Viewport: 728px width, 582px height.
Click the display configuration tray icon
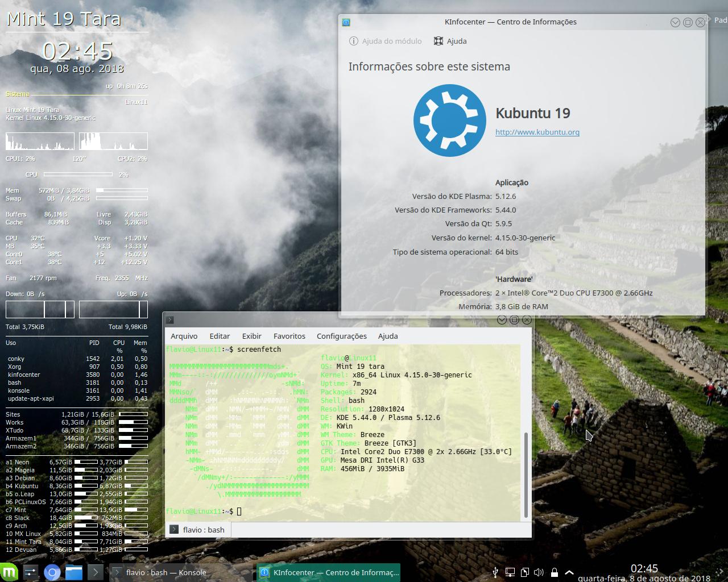(510, 572)
